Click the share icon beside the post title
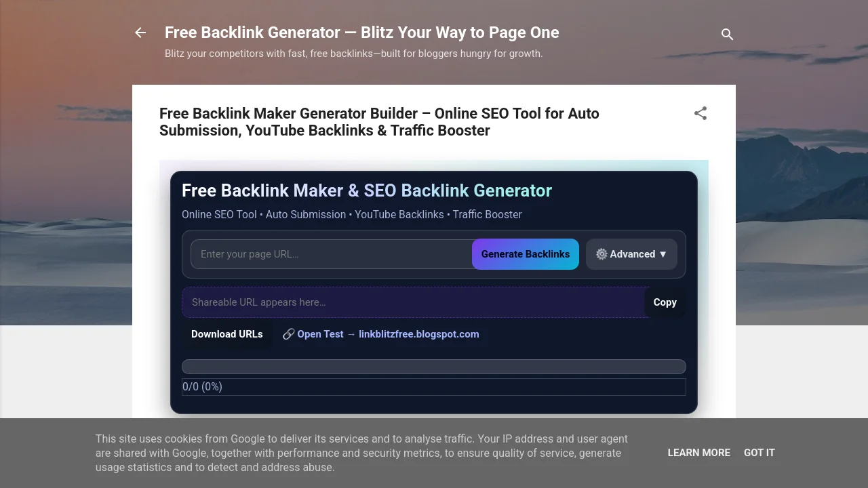 click(701, 113)
